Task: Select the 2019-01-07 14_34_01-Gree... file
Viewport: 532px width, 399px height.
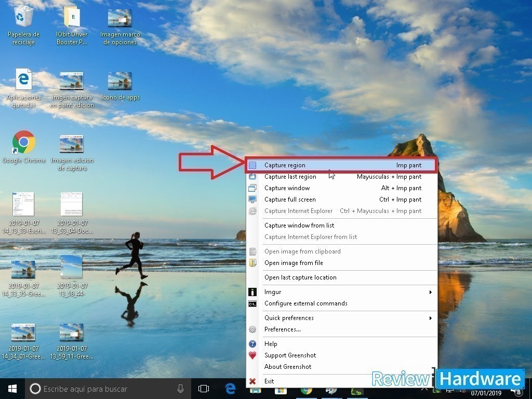Action: coord(23,341)
